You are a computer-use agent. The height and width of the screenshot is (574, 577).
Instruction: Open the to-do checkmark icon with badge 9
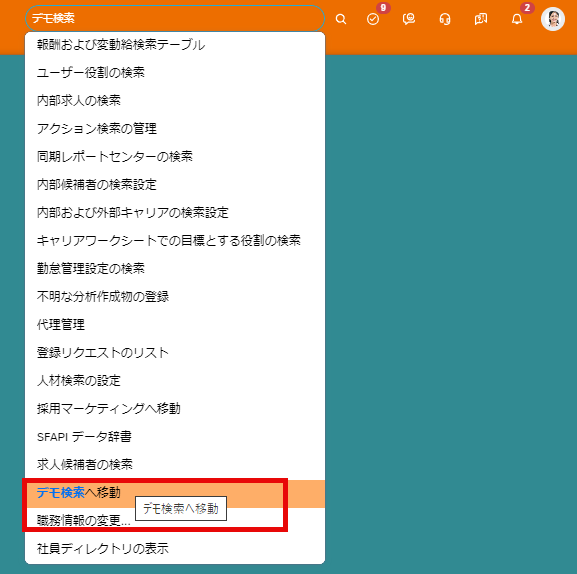pos(373,19)
